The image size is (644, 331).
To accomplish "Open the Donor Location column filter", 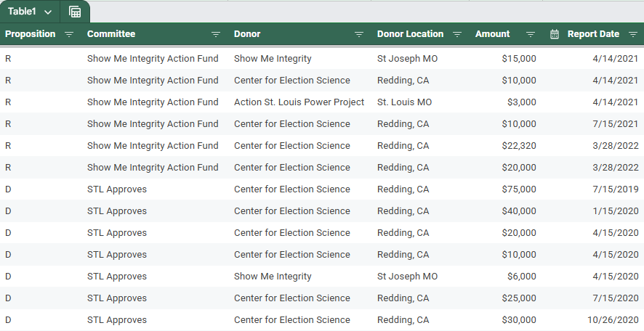I will 457,34.
